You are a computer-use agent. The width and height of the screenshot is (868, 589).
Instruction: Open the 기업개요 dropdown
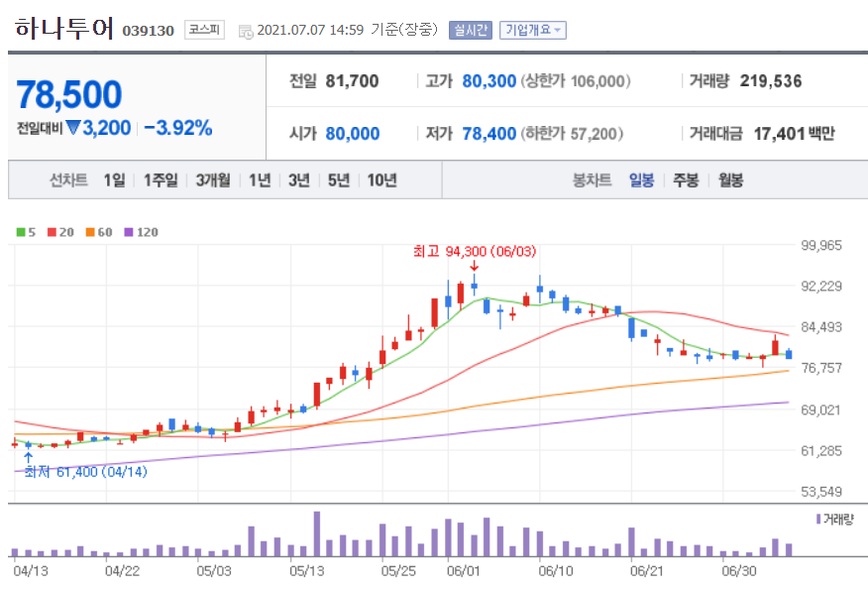pyautogui.click(x=532, y=30)
